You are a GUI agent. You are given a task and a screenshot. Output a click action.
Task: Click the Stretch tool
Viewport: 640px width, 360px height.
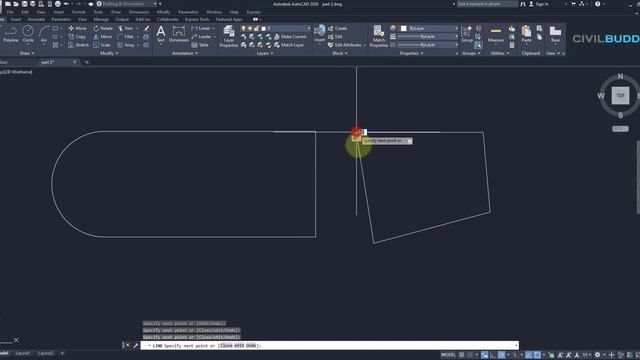click(78, 45)
